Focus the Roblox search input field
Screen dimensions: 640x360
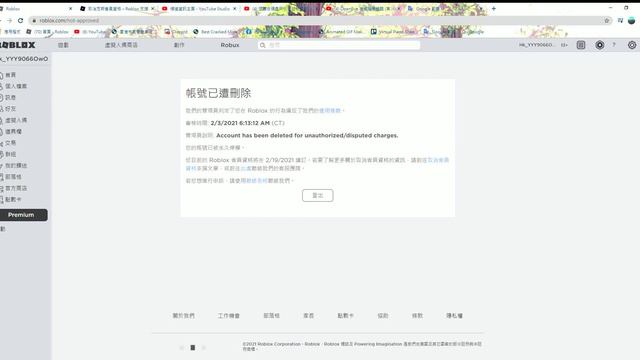339,45
